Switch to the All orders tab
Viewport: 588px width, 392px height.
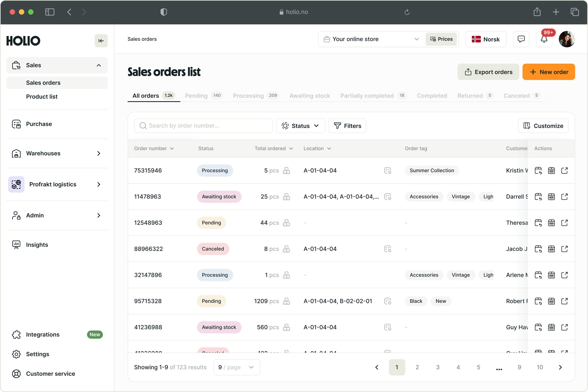click(154, 96)
